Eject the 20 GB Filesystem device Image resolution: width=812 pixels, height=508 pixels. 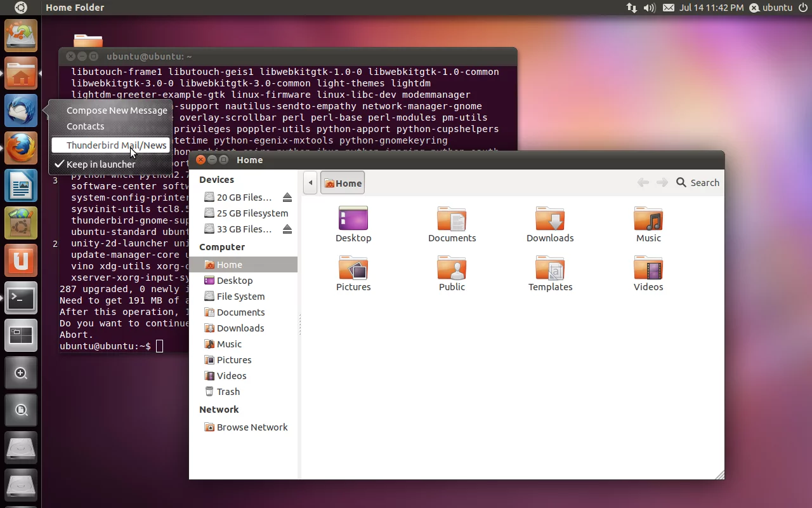(x=287, y=197)
